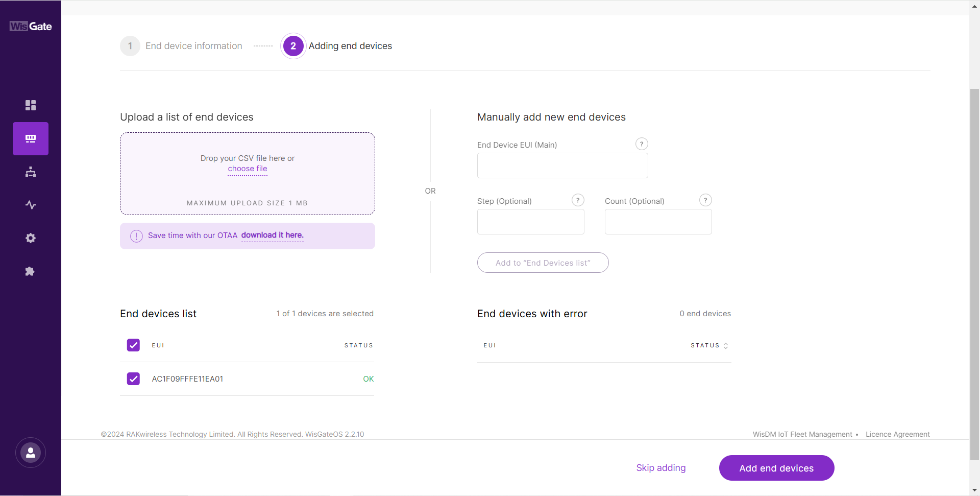Open the Dashboard grid icon in sidebar
Screen dimensions: 980x496
pos(31,105)
